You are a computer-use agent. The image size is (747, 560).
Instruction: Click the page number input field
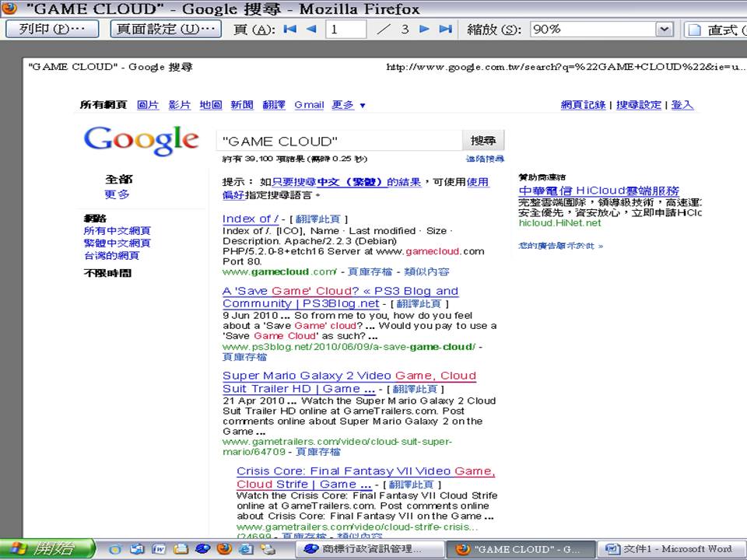coord(345,30)
